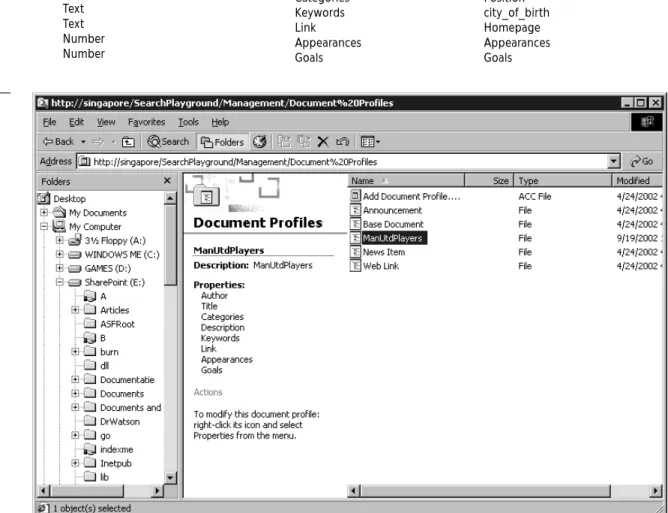Click the Base Document profile icon
The image size is (668, 513).
click(x=355, y=224)
